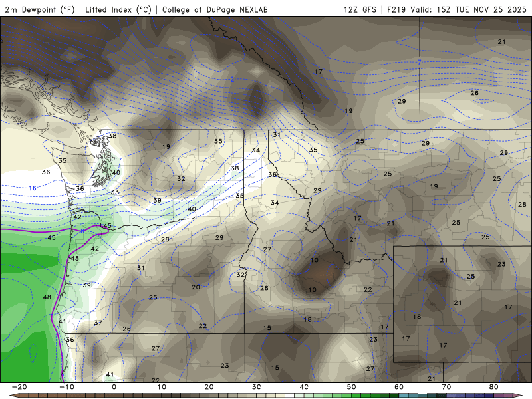Click the dewpoint value '48' over the ocean

[x=47, y=297]
